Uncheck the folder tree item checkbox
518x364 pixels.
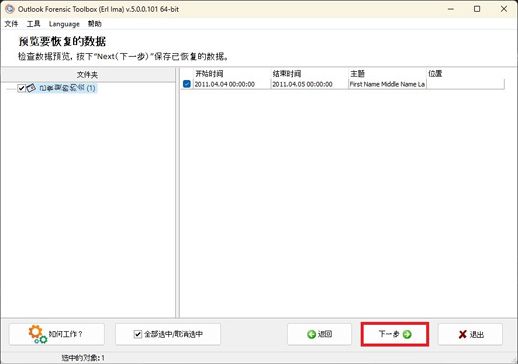click(21, 88)
